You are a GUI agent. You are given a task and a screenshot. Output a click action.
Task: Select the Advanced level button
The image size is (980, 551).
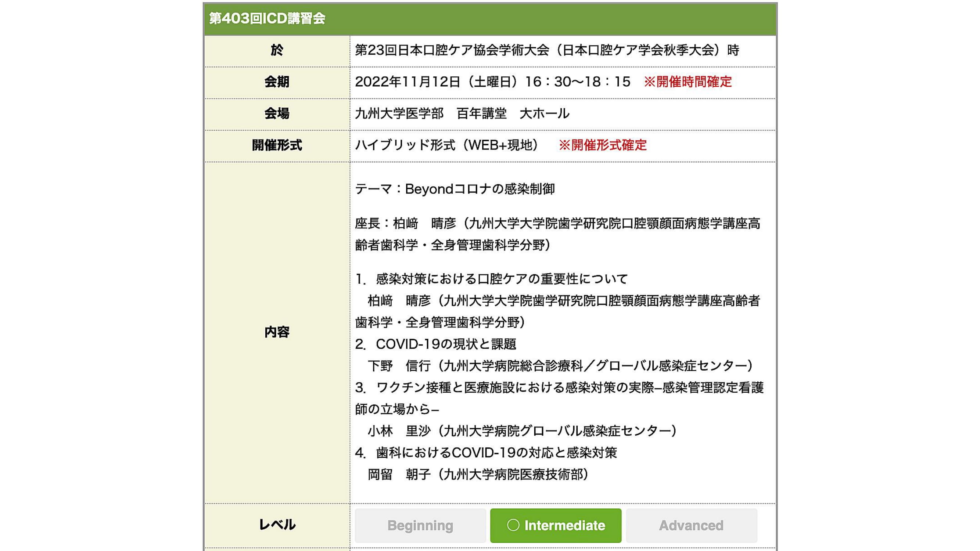point(691,525)
